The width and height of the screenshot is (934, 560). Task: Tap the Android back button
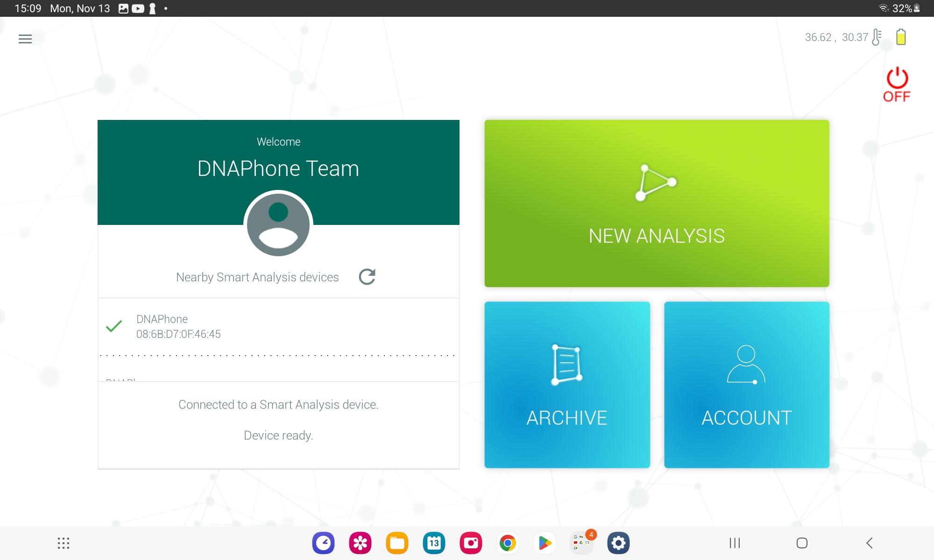[x=869, y=543]
